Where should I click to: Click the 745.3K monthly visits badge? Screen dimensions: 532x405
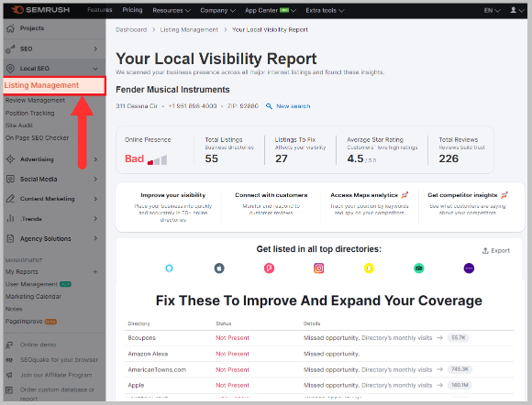tap(460, 369)
